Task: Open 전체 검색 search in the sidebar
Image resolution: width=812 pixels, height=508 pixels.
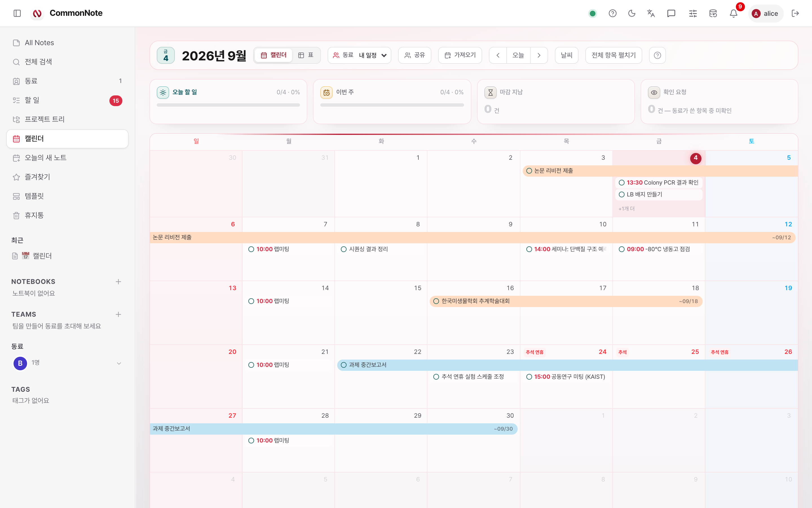Action: point(67,62)
